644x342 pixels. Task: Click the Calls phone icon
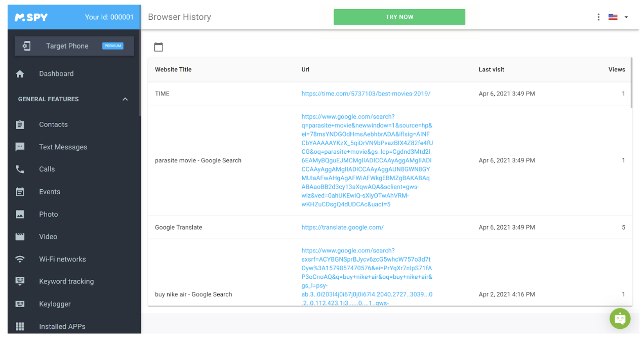click(x=20, y=169)
